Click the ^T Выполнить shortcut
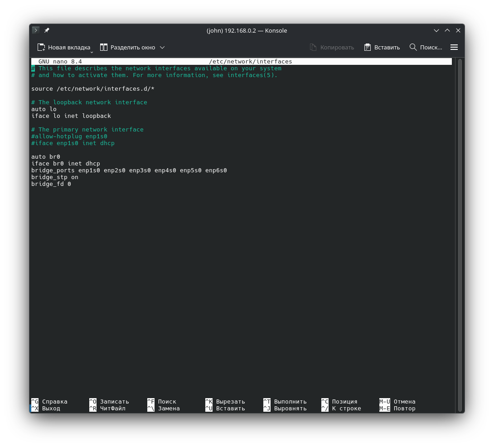Viewport: 494px width, 448px height. [285, 401]
